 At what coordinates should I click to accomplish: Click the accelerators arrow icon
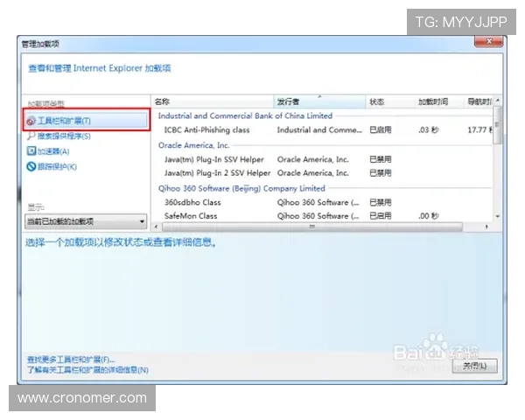(x=31, y=151)
